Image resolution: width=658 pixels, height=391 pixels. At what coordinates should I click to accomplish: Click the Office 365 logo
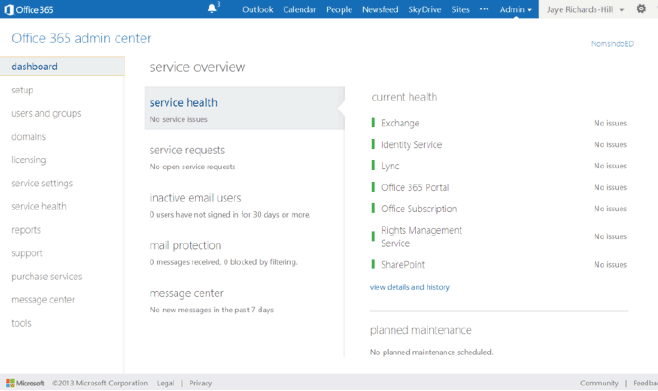tap(29, 9)
